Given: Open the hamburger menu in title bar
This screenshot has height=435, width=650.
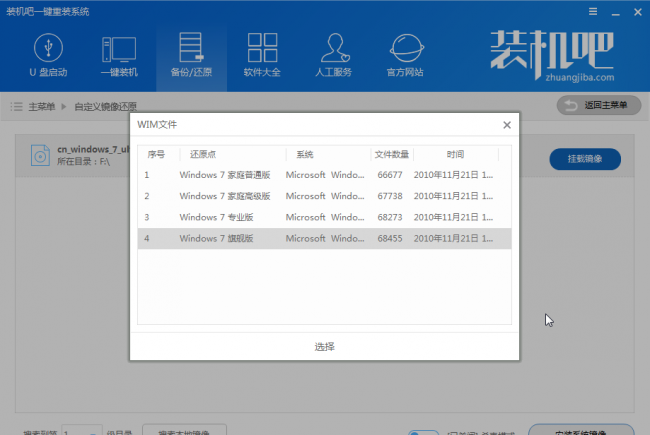Looking at the screenshot, I should coord(593,12).
